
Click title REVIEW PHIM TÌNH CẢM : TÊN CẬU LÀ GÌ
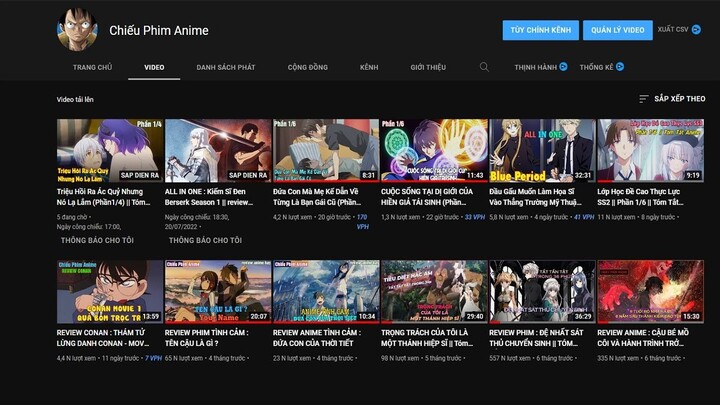click(x=207, y=338)
